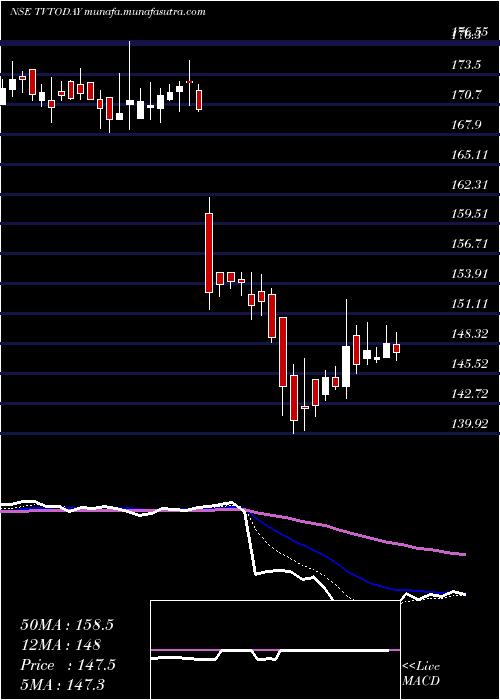Click the MACD inset panel

pyautogui.click(x=275, y=650)
